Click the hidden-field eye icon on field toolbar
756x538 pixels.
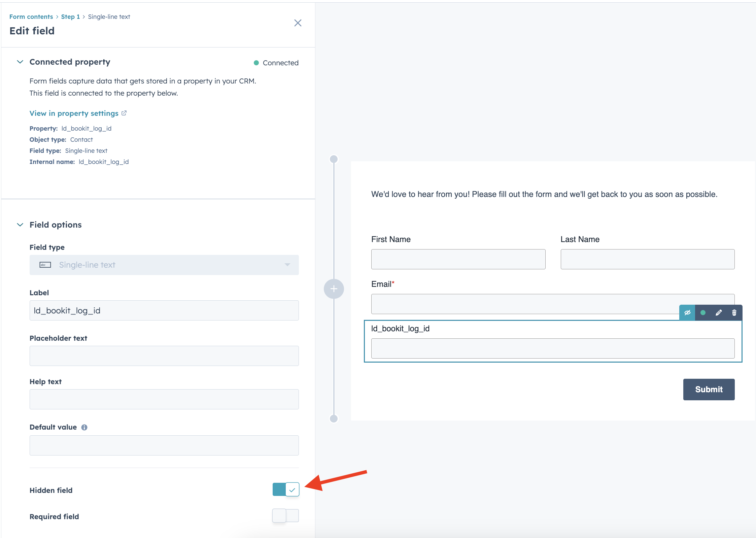pyautogui.click(x=687, y=312)
